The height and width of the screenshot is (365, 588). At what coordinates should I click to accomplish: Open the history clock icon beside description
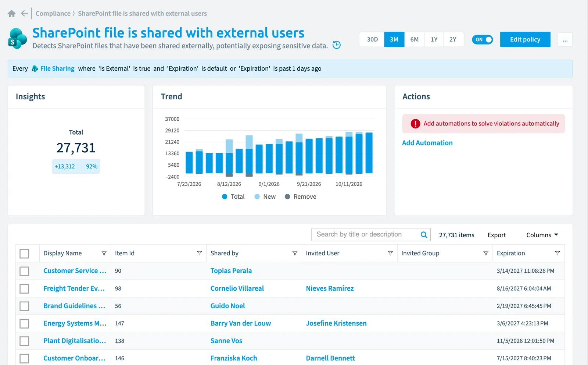[x=337, y=45]
